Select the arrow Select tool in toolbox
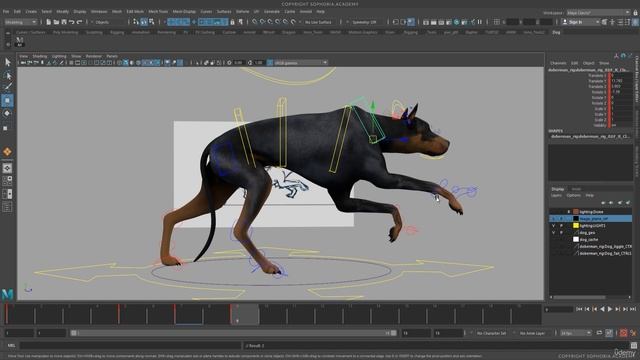The height and width of the screenshot is (360, 640). 7,62
